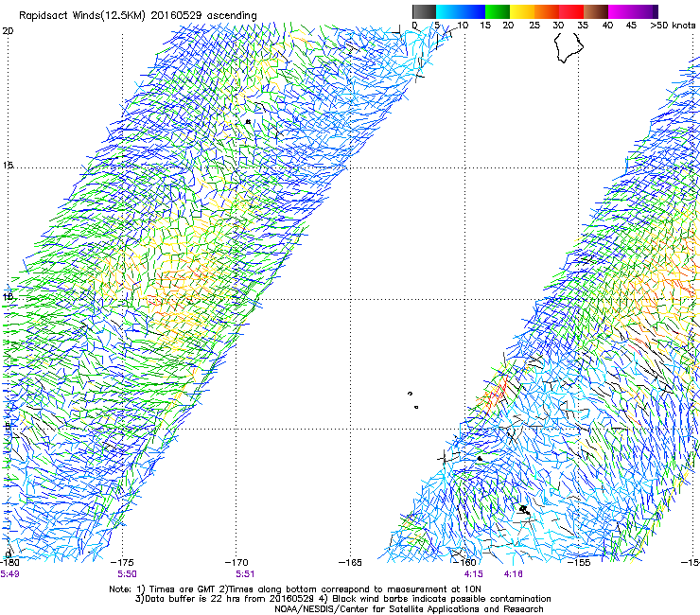Click the '-175' longitude axis label
Viewport: 700px width, 615px height.
click(121, 563)
